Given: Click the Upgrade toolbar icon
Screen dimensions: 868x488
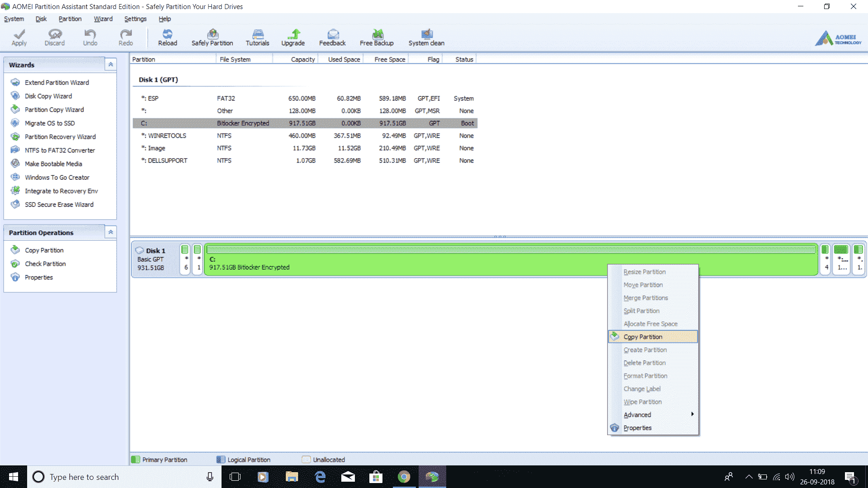Looking at the screenshot, I should click(x=293, y=37).
